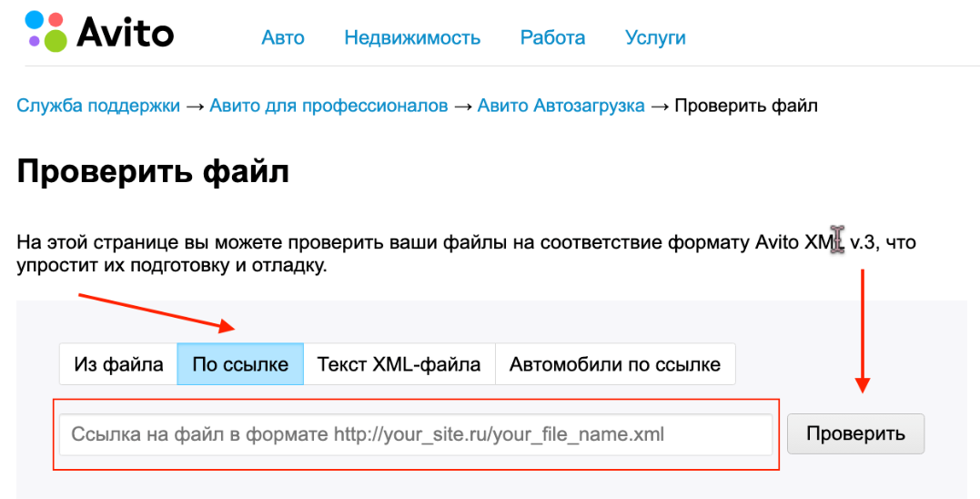Click the Проверить файл breadcrumb text
The width and height of the screenshot is (980, 499).
746,106
